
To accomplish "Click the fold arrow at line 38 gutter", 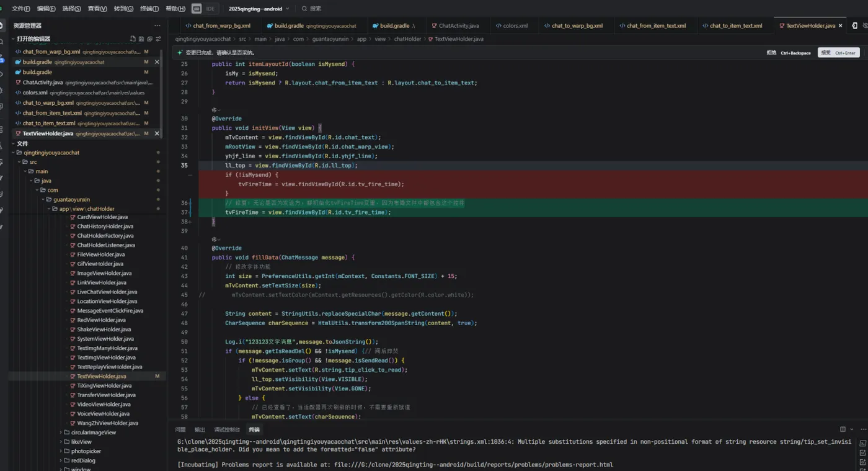I will tap(190, 222).
